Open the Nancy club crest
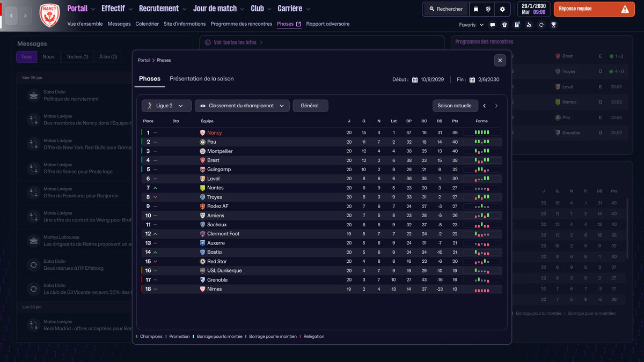 [x=49, y=16]
